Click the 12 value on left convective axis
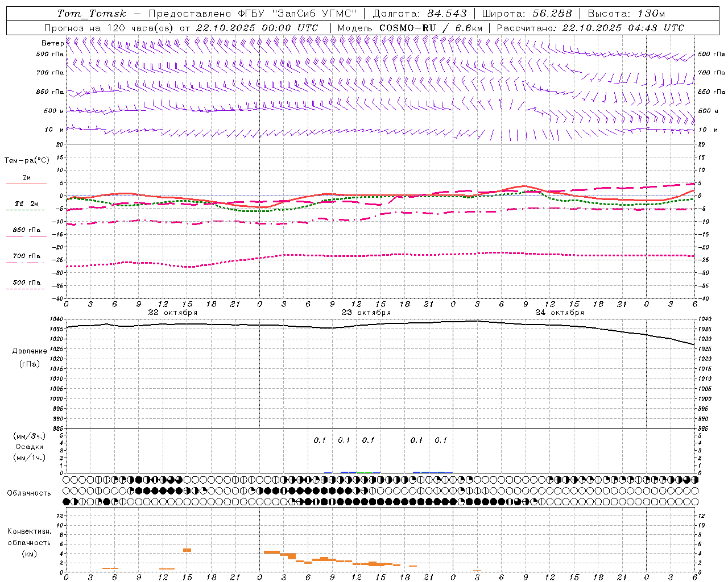 60,516
